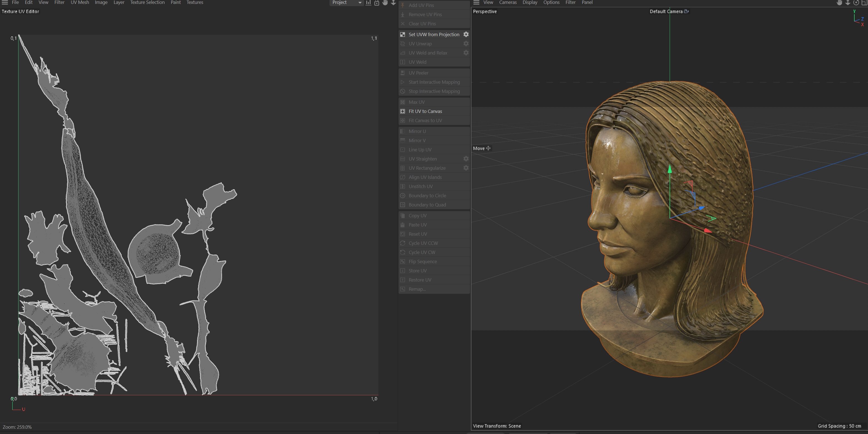Click the Fit UV to Canvas icon

[x=402, y=111]
